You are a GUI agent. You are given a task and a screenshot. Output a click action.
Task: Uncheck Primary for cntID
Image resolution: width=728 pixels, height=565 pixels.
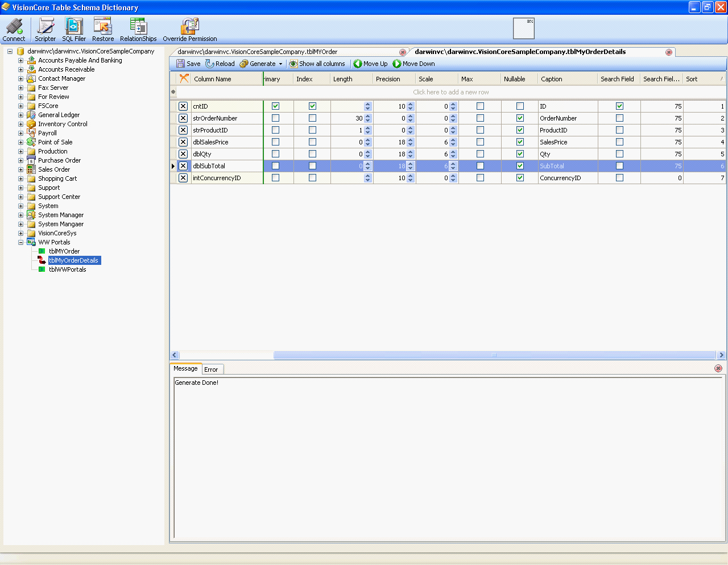(276, 106)
